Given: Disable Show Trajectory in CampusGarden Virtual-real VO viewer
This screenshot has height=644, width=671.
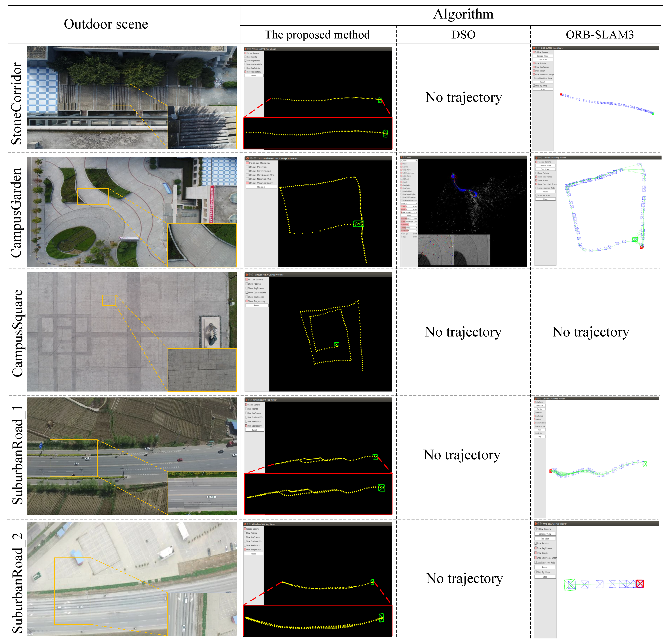Looking at the screenshot, I should point(247,183).
